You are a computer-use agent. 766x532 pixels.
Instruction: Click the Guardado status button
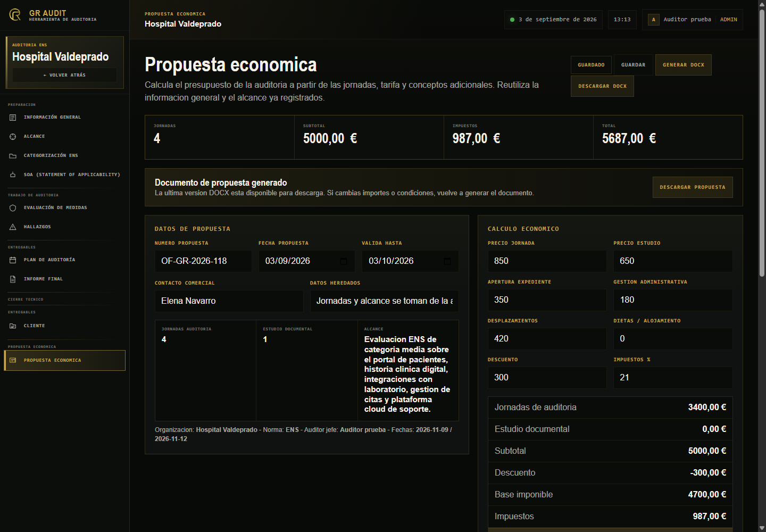(x=592, y=65)
